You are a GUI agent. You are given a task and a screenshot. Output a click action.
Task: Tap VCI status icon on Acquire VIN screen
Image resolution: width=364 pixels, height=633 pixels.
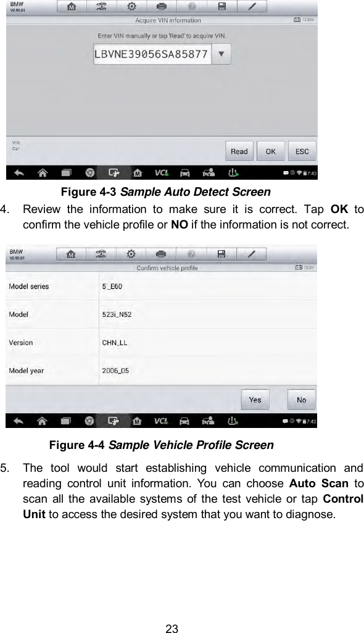coord(162,173)
